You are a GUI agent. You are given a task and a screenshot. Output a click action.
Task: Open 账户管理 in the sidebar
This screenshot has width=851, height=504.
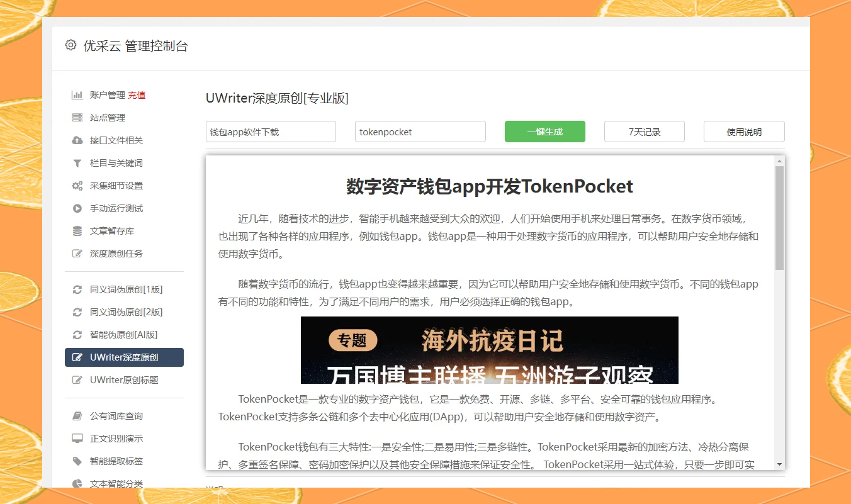tap(108, 95)
